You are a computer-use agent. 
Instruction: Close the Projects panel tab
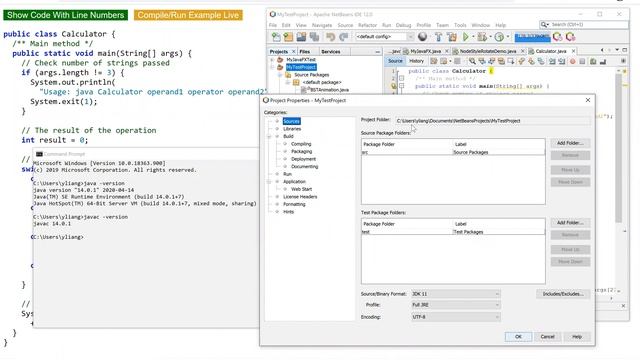coord(293,52)
